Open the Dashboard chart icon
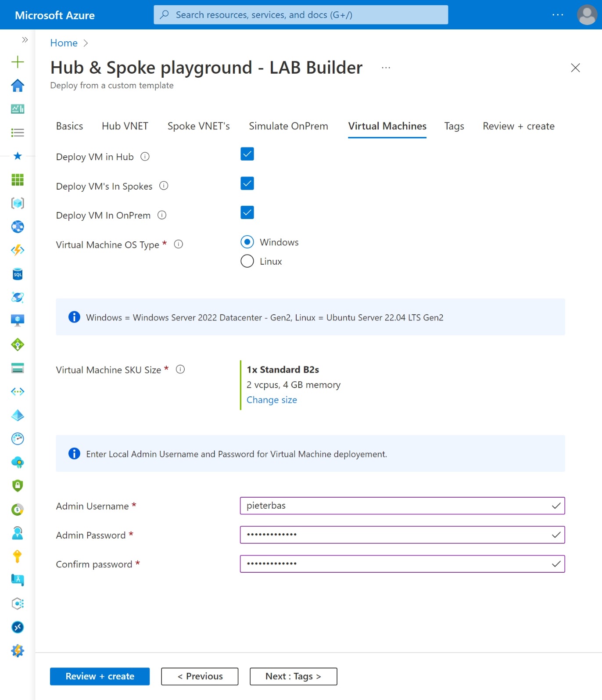 [18, 109]
